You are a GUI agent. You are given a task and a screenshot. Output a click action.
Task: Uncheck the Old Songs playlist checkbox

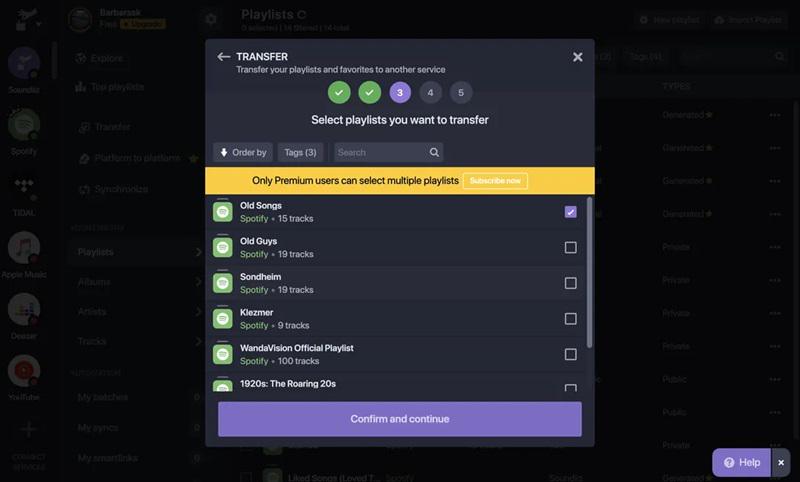tap(571, 212)
